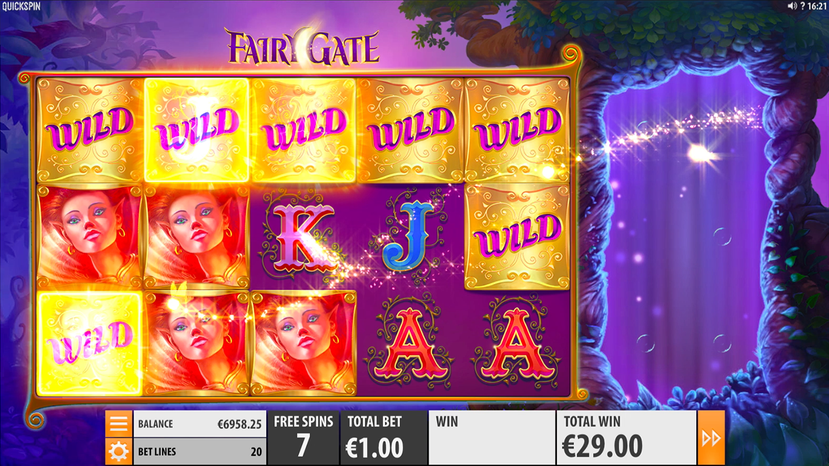Click the red A symbol under the J
The image size is (829, 466).
[410, 343]
